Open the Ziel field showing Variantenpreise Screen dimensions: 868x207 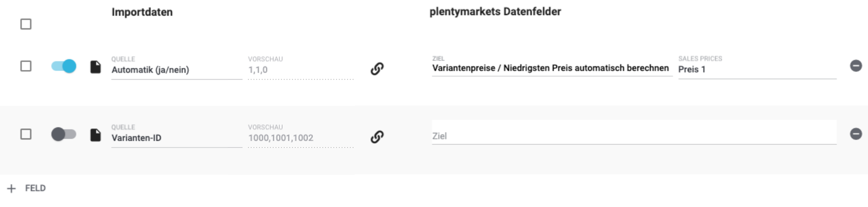tap(550, 68)
